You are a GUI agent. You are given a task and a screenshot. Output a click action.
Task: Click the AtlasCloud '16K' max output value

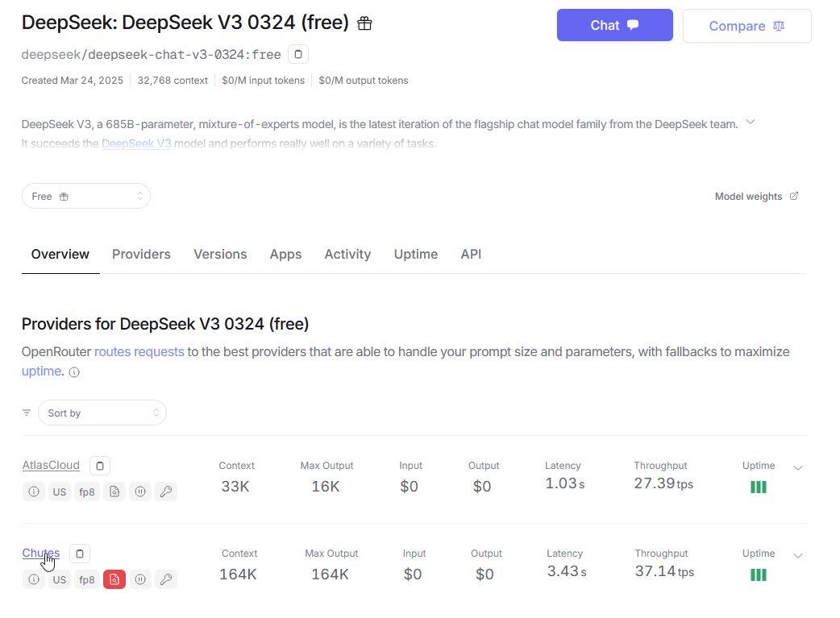tap(326, 486)
